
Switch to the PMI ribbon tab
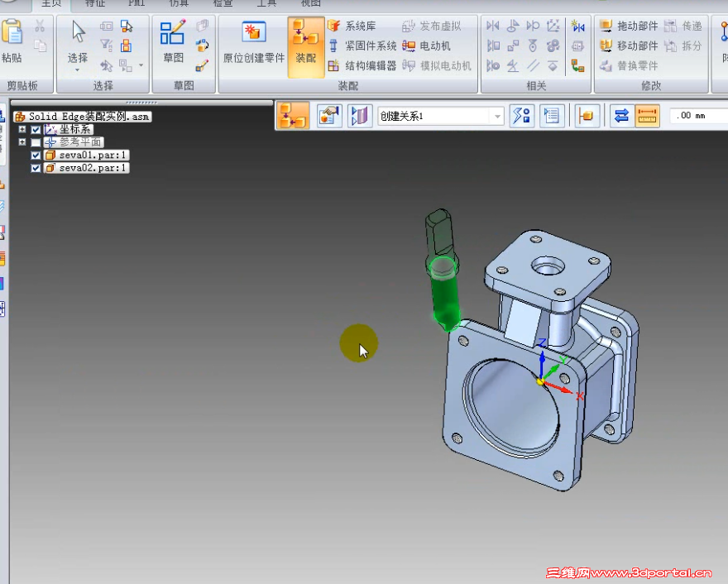pos(136,3)
